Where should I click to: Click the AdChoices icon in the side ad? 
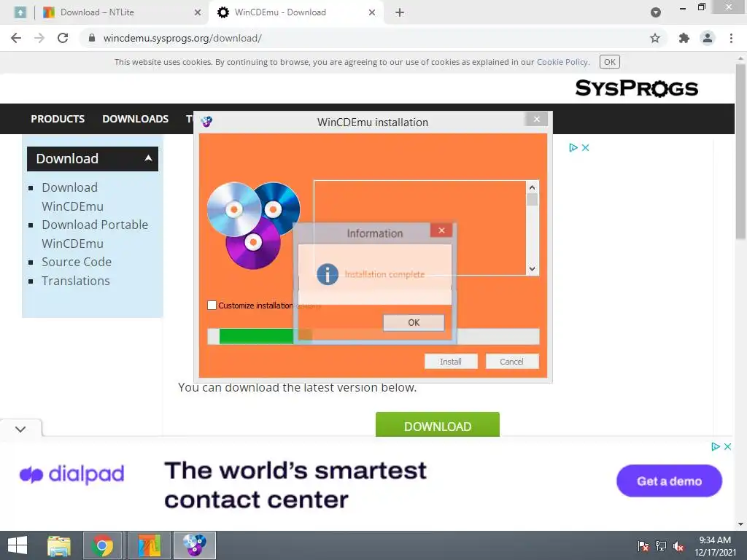click(573, 147)
